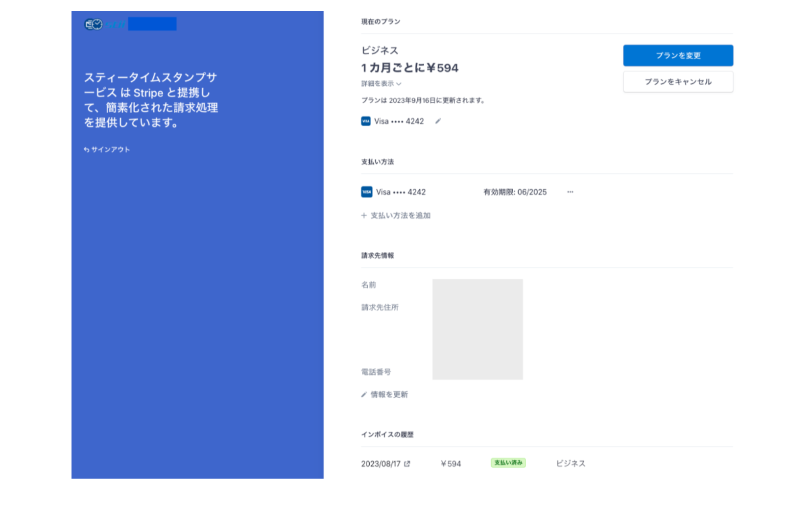The height and width of the screenshot is (506, 812).
Task: Click the gray redacted billing information box
Action: (477, 329)
